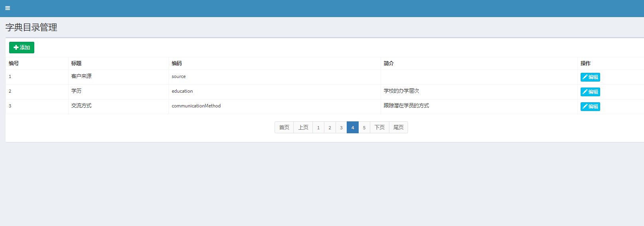644x226 pixels.
Task: Edit the 客户来源 row
Action: pyautogui.click(x=590, y=77)
